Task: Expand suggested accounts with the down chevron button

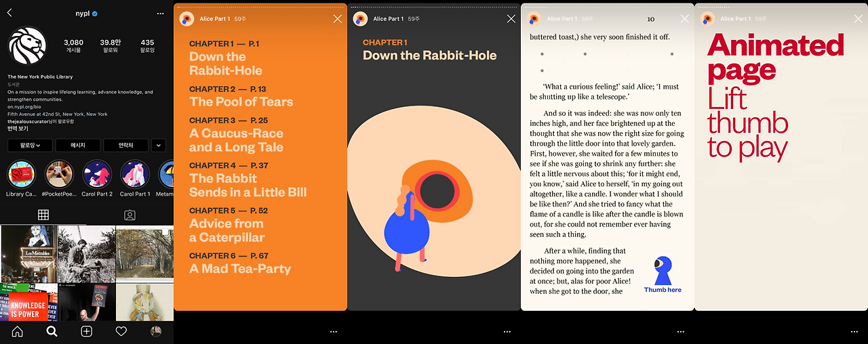Action: (159, 146)
